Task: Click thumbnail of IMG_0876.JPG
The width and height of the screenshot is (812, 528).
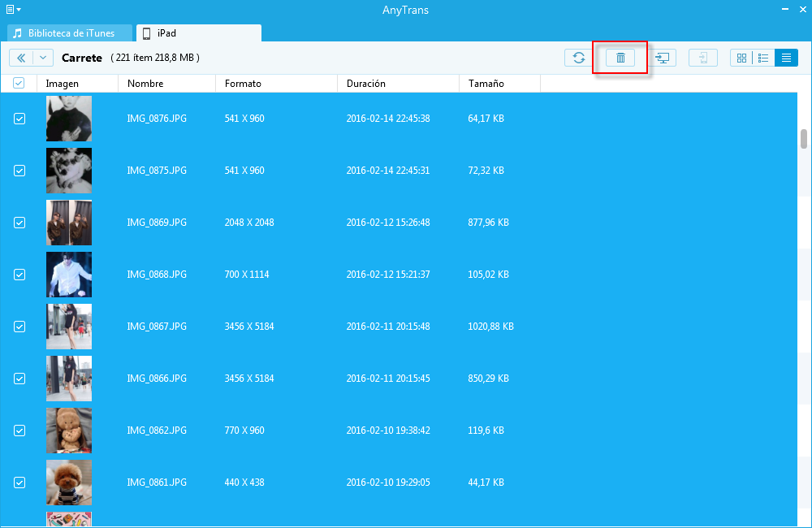Action: pyautogui.click(x=69, y=119)
